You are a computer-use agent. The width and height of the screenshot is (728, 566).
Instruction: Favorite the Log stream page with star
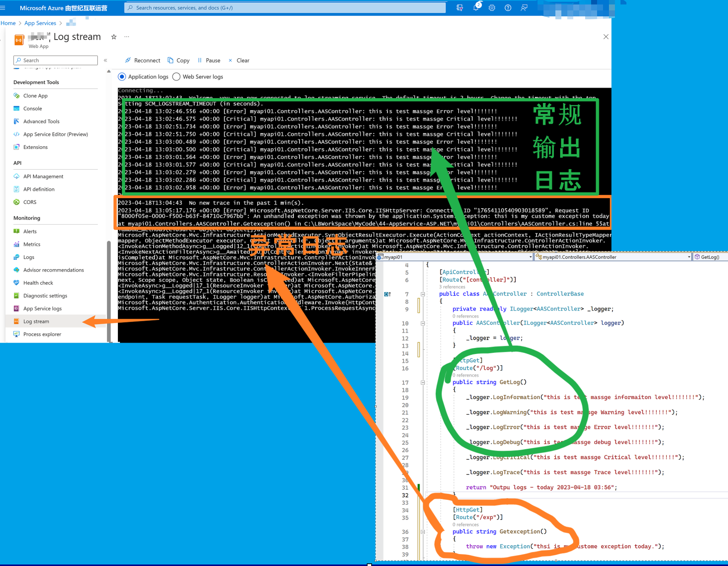[114, 37]
